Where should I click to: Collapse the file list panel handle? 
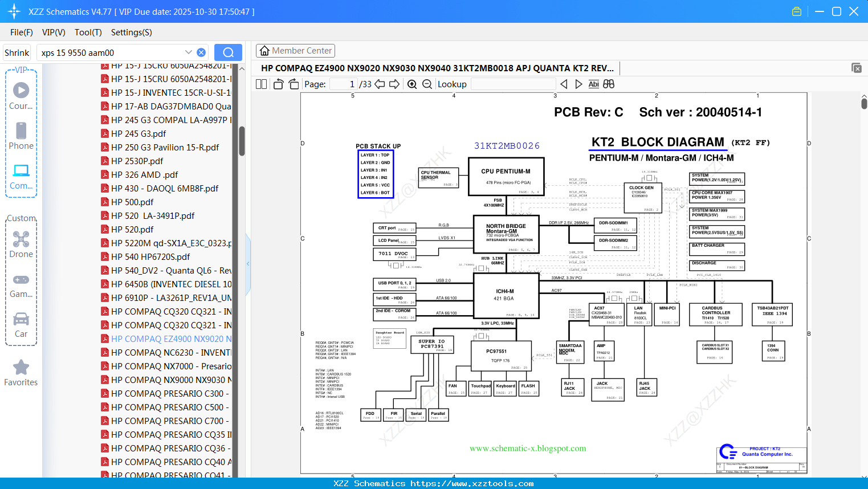click(x=248, y=263)
